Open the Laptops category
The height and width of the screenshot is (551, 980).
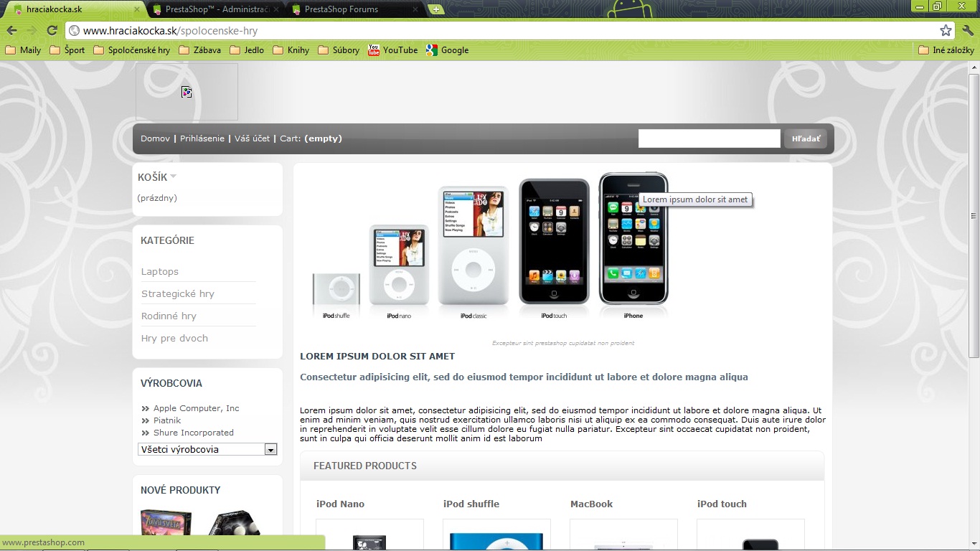tap(160, 271)
